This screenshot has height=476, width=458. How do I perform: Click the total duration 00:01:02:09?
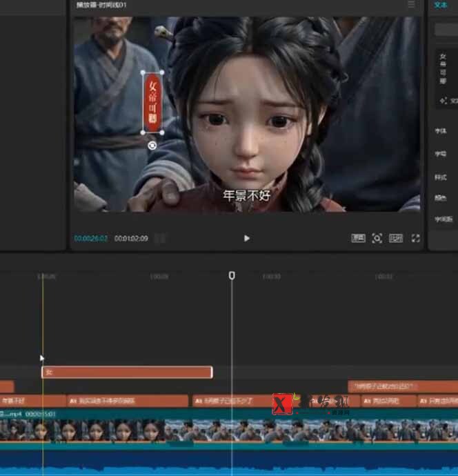click(131, 238)
